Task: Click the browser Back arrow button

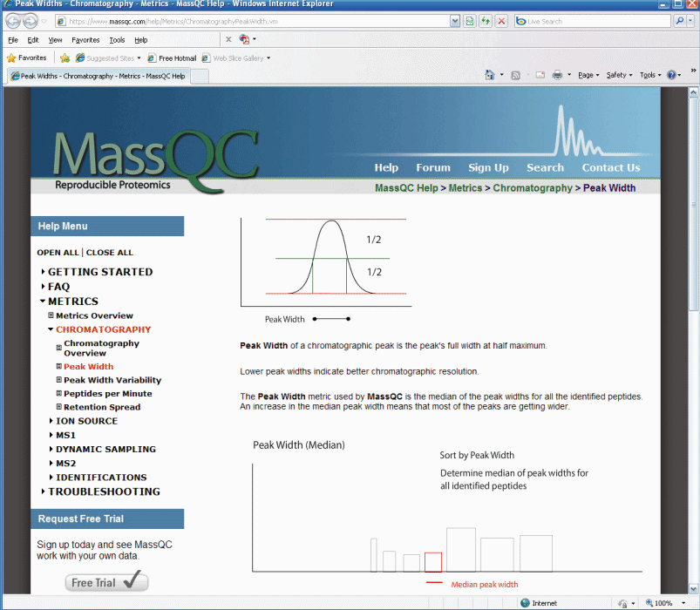Action: (x=13, y=21)
